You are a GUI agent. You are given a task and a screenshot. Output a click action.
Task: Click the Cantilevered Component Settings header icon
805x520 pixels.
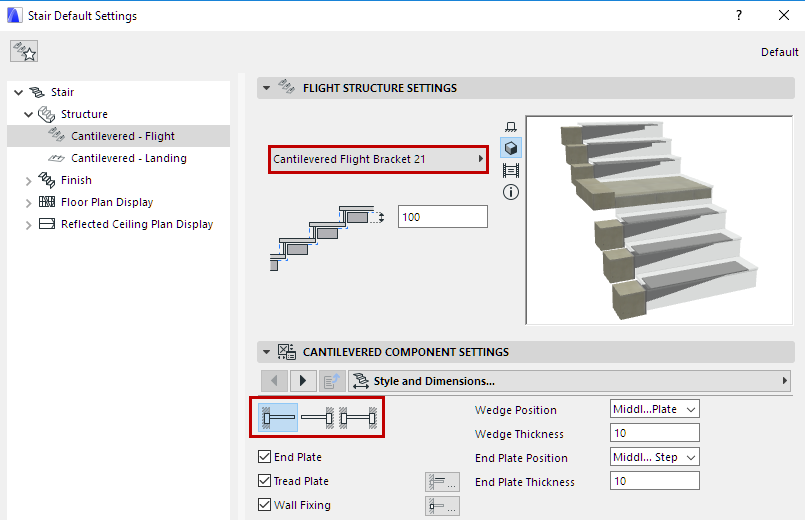[x=286, y=352]
